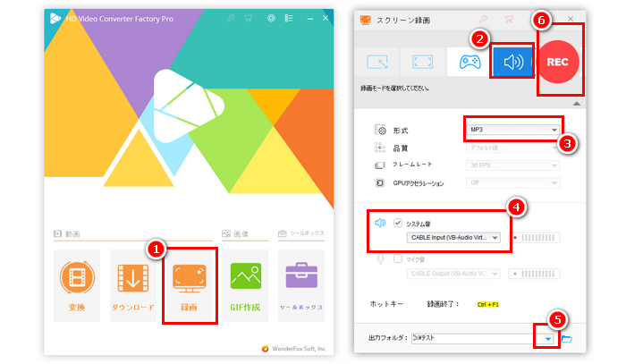Toggle the システム音 checkbox
This screenshot has width=626, height=364.
tap(398, 223)
